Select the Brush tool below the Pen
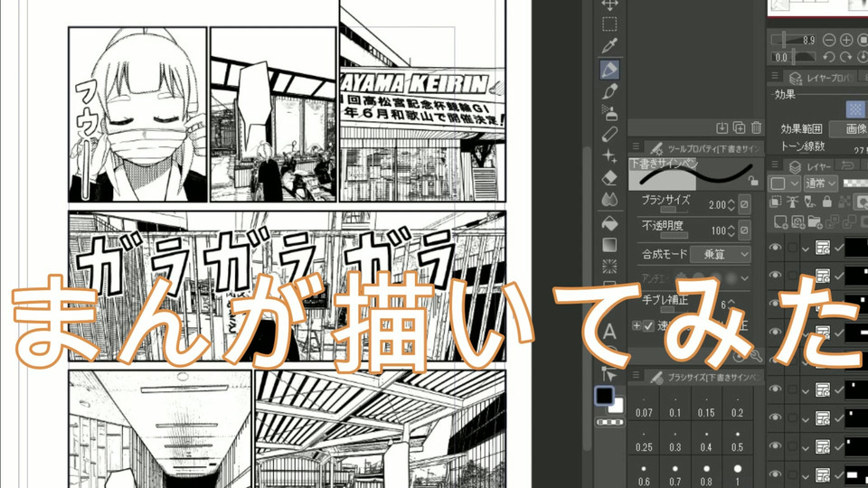 pos(609,91)
